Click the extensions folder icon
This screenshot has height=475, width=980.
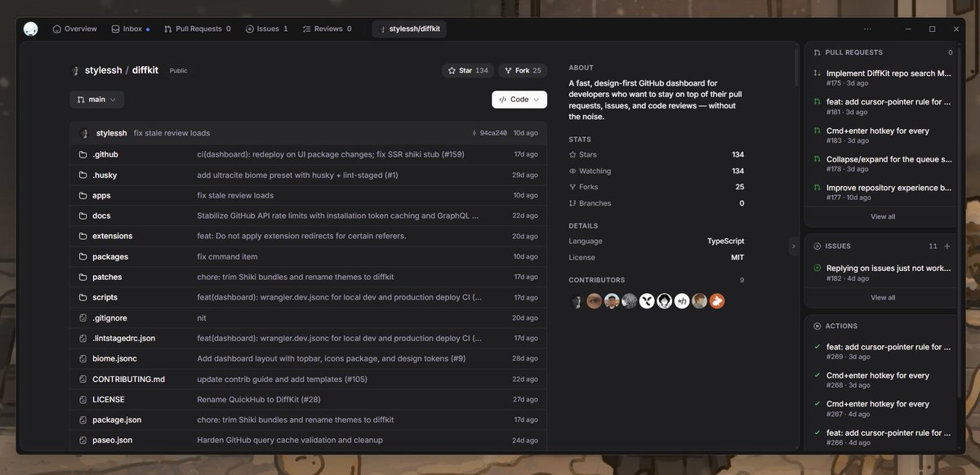coord(82,236)
